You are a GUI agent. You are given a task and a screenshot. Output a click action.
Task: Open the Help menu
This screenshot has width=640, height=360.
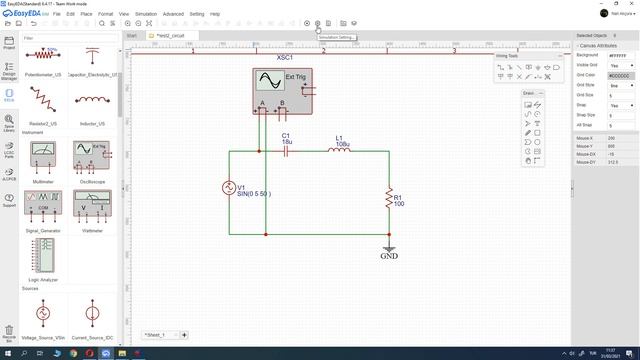click(x=215, y=14)
